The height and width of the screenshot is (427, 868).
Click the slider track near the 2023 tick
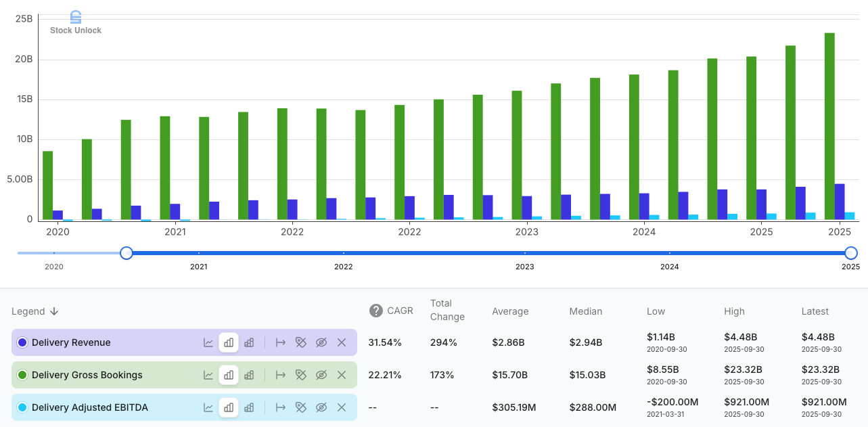(524, 253)
